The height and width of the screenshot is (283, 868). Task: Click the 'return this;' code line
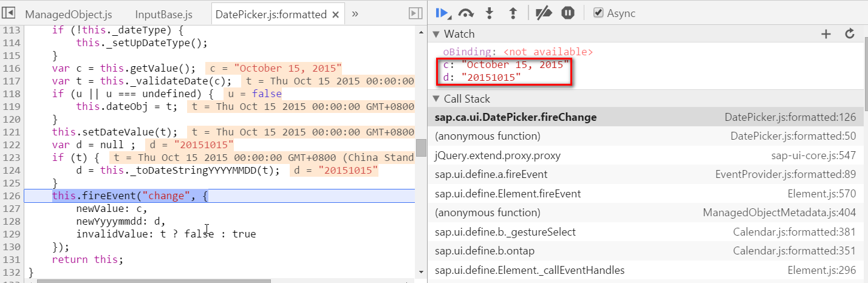(87, 260)
